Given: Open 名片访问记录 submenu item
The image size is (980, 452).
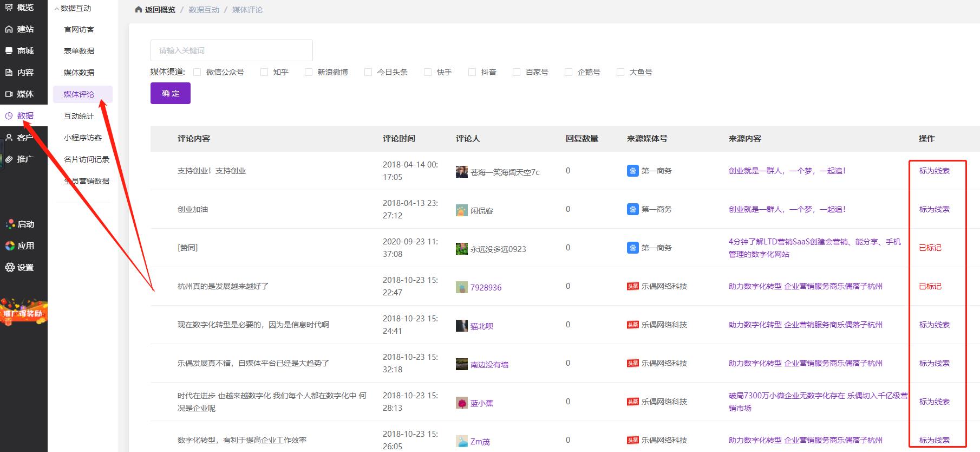Looking at the screenshot, I should pyautogui.click(x=87, y=159).
